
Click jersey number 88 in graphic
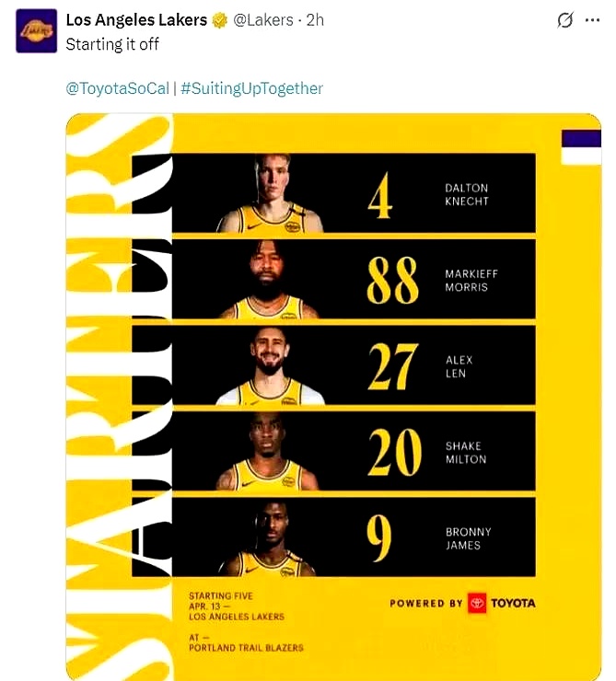[392, 281]
